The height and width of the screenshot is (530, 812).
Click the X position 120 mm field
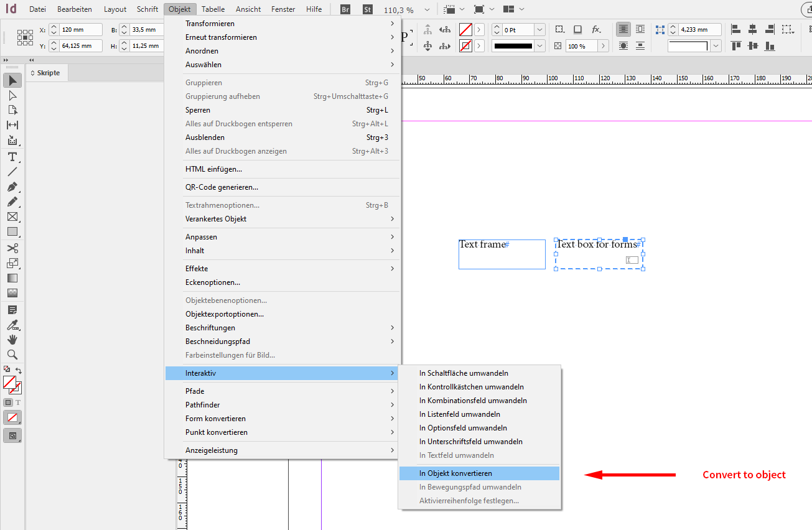click(81, 30)
